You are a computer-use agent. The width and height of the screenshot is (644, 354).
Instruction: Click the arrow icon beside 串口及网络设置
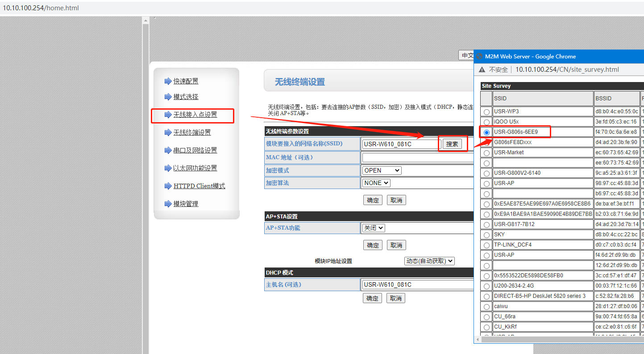click(x=168, y=150)
